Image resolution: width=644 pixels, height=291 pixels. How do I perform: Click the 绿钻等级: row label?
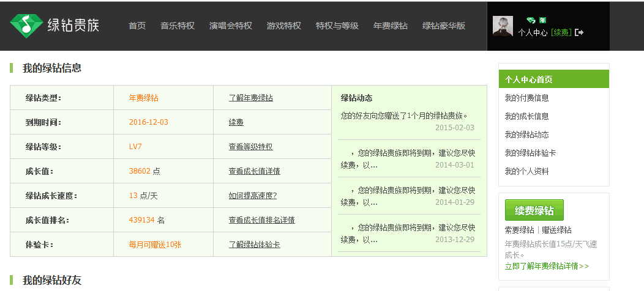(x=43, y=147)
